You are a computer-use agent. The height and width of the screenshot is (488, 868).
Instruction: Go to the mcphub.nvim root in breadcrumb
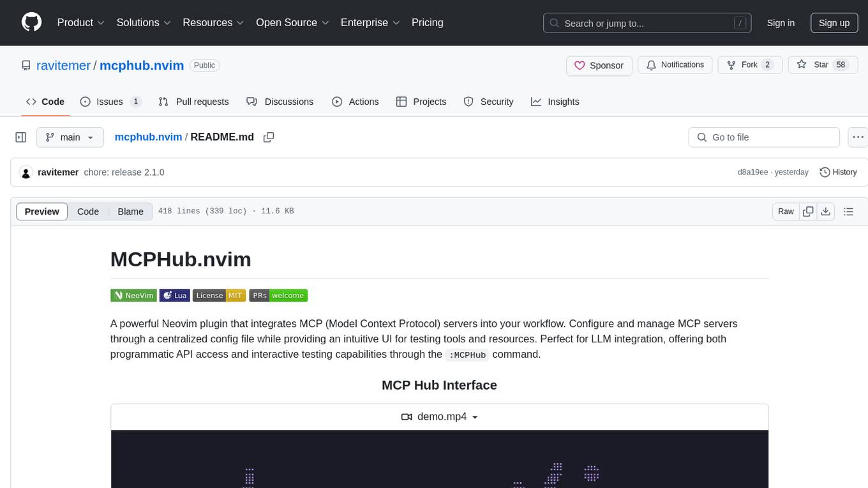[148, 137]
